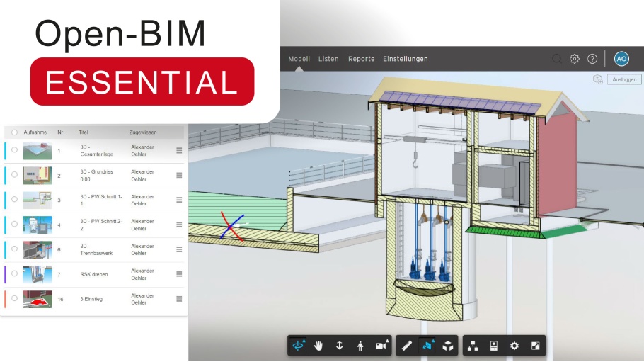Open the Reporte tab
The height and width of the screenshot is (362, 644).
[362, 59]
